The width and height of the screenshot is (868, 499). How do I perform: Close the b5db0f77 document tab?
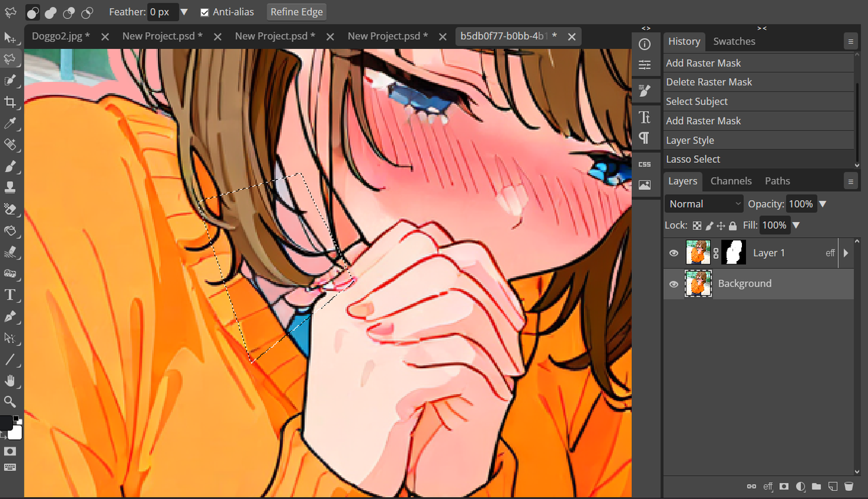pyautogui.click(x=572, y=37)
